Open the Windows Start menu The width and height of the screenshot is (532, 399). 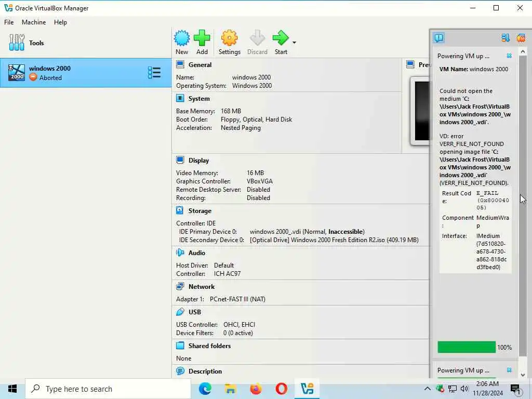(12, 389)
